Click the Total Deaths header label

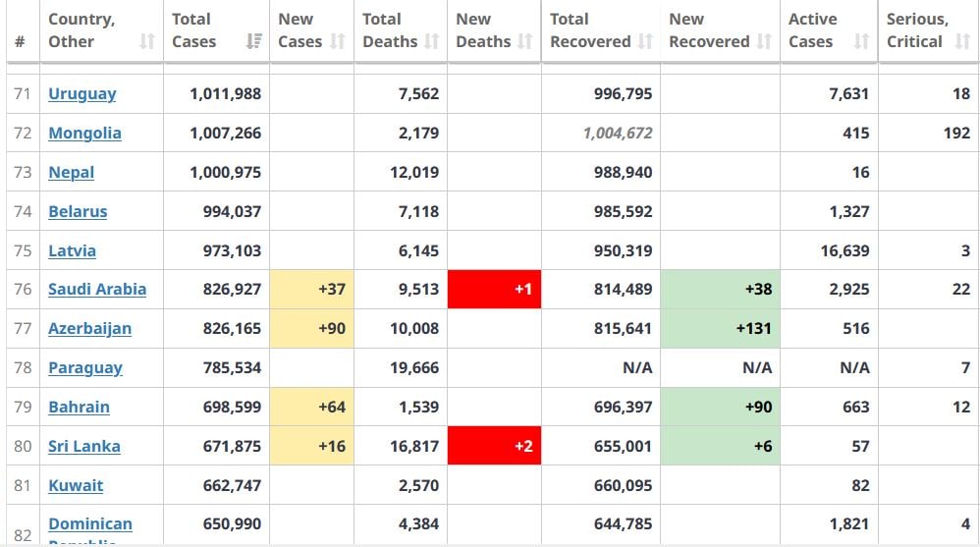(390, 30)
